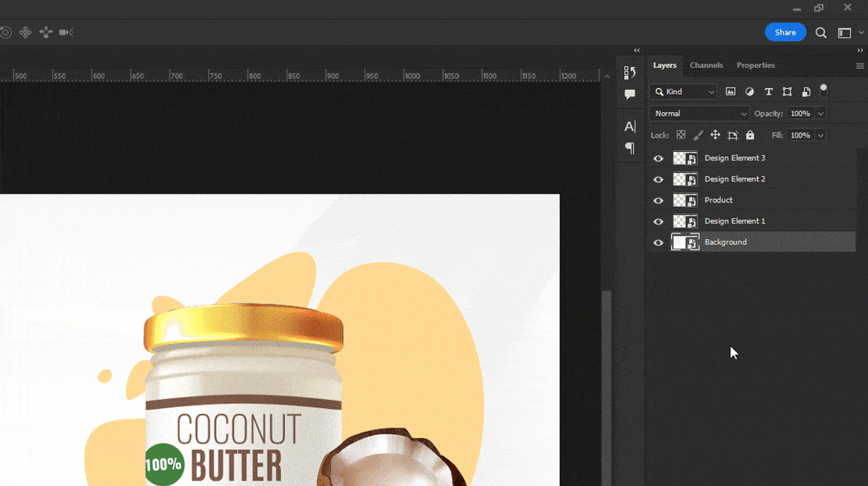The image size is (868, 486).
Task: Open the Kind filter dropdown
Action: [682, 91]
